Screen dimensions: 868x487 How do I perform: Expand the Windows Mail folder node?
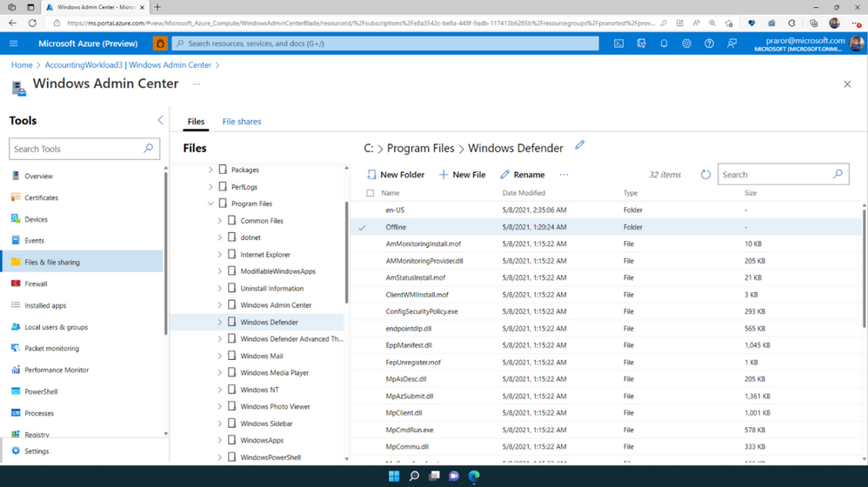219,356
